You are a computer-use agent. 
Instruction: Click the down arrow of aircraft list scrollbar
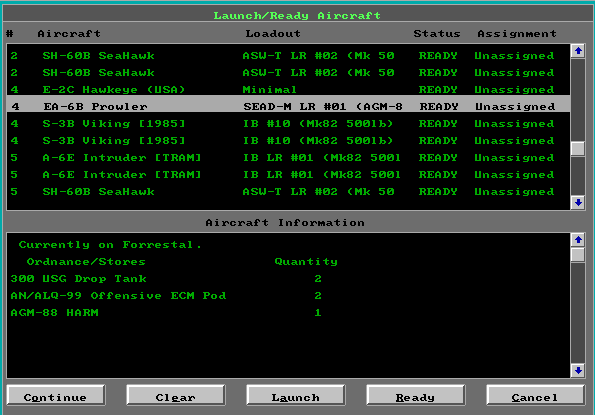(x=578, y=203)
